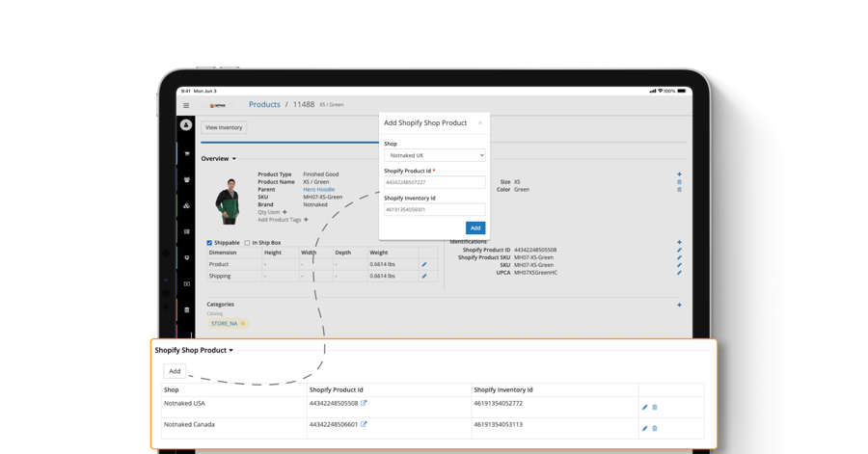Open external link for product 44342248505508
Image resolution: width=868 pixels, height=454 pixels.
tap(364, 404)
